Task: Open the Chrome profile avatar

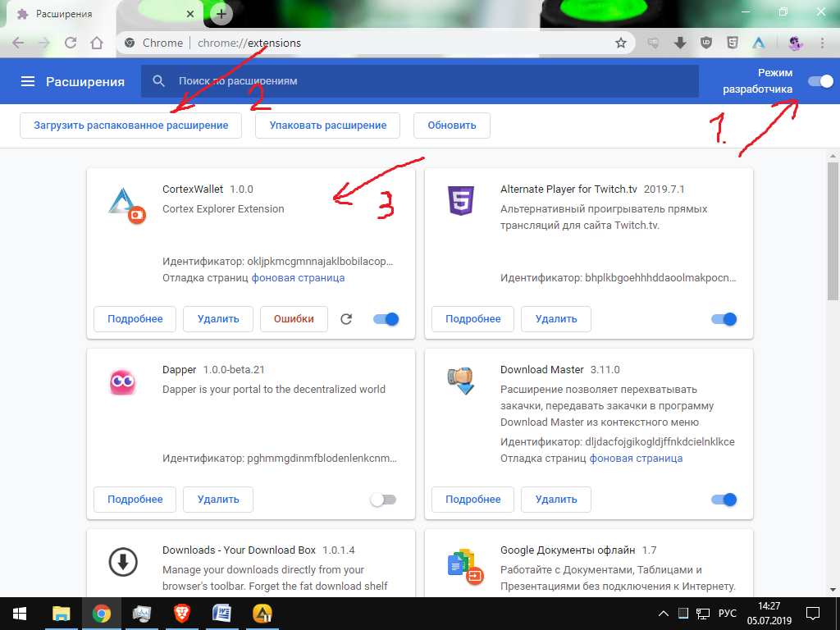Action: point(796,43)
